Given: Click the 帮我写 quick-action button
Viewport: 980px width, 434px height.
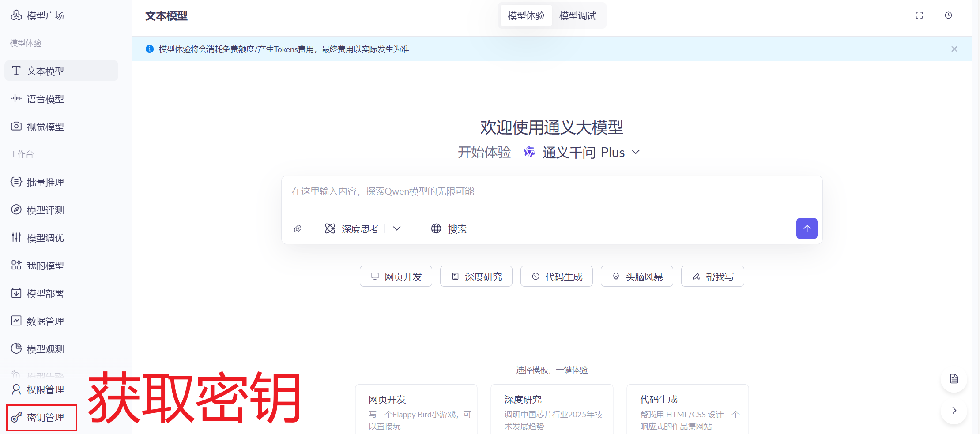Looking at the screenshot, I should tap(712, 276).
